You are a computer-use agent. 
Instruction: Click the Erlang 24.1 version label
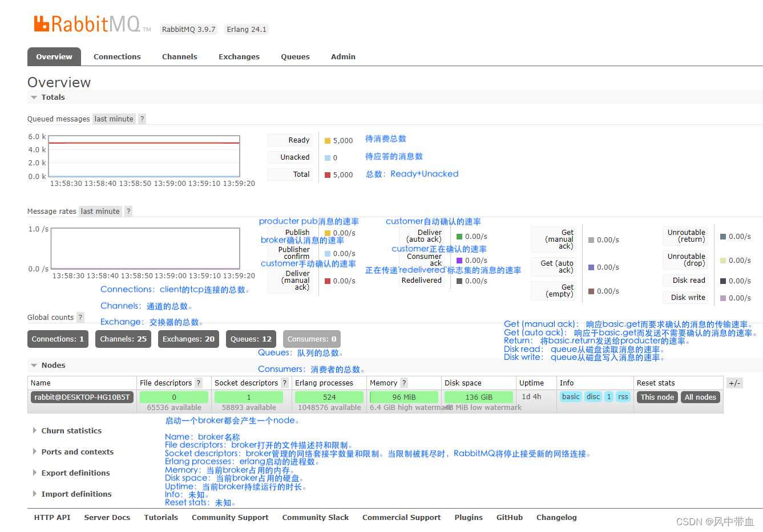[247, 30]
